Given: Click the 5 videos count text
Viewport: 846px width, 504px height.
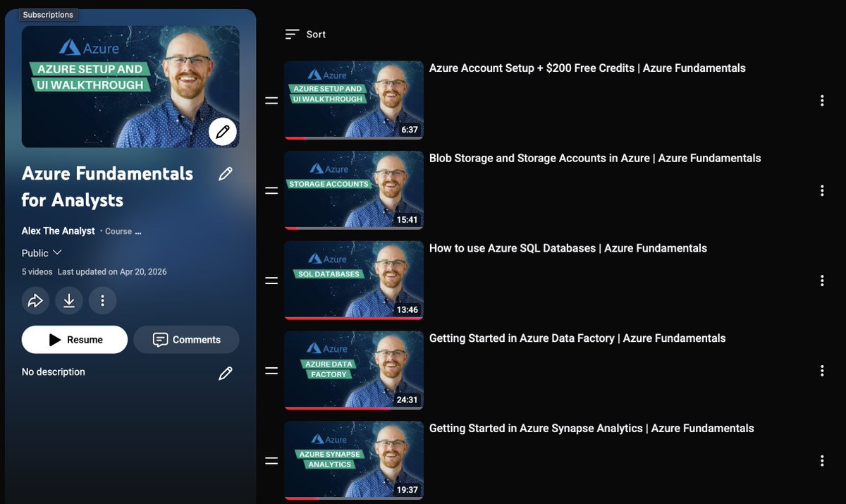Looking at the screenshot, I should click(37, 272).
